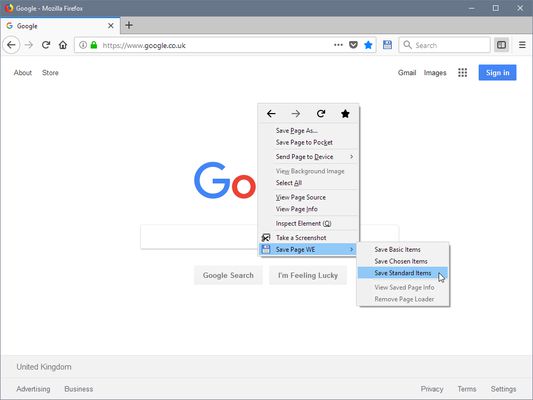
Task: Click the context menu forward arrow
Action: click(x=296, y=114)
